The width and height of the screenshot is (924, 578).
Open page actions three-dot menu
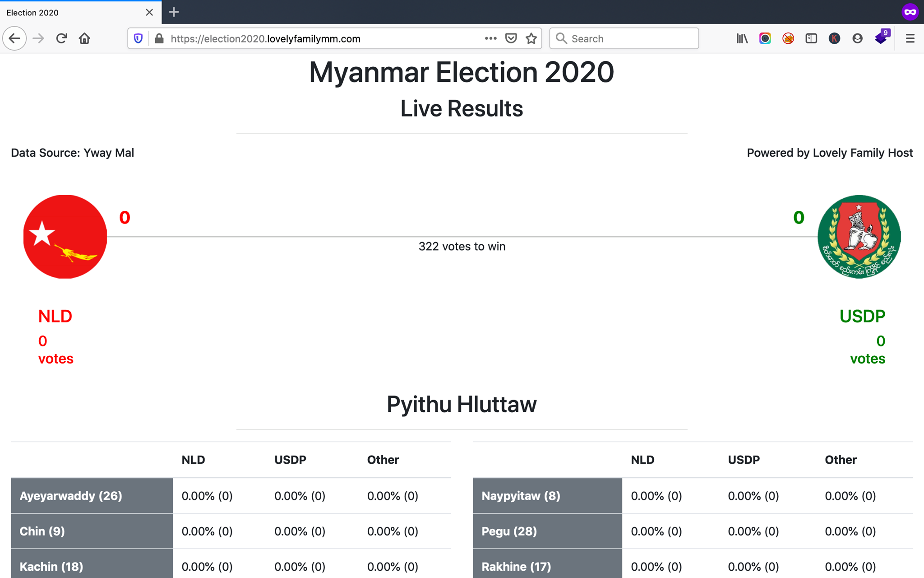(x=490, y=38)
